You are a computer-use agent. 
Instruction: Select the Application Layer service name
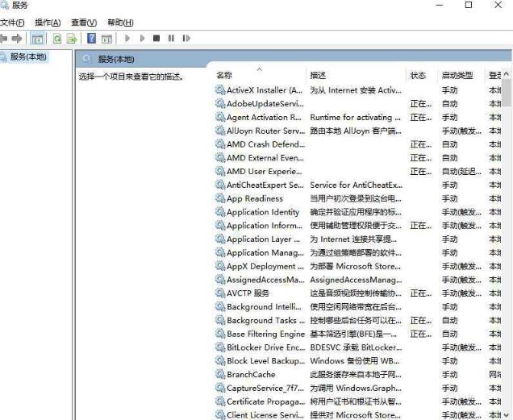pyautogui.click(x=264, y=239)
